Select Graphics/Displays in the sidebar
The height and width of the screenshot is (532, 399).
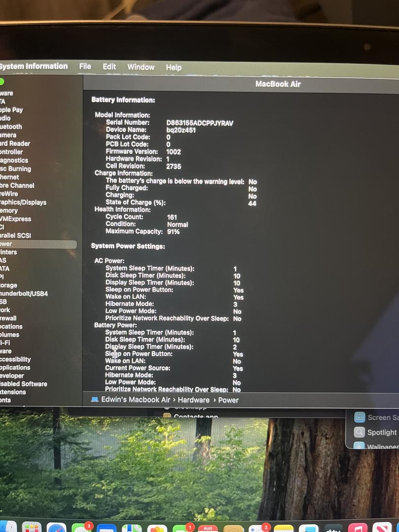coord(23,202)
